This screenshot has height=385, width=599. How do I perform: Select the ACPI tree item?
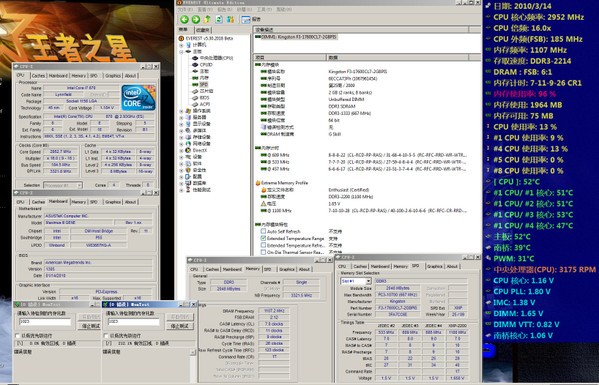tap(205, 104)
